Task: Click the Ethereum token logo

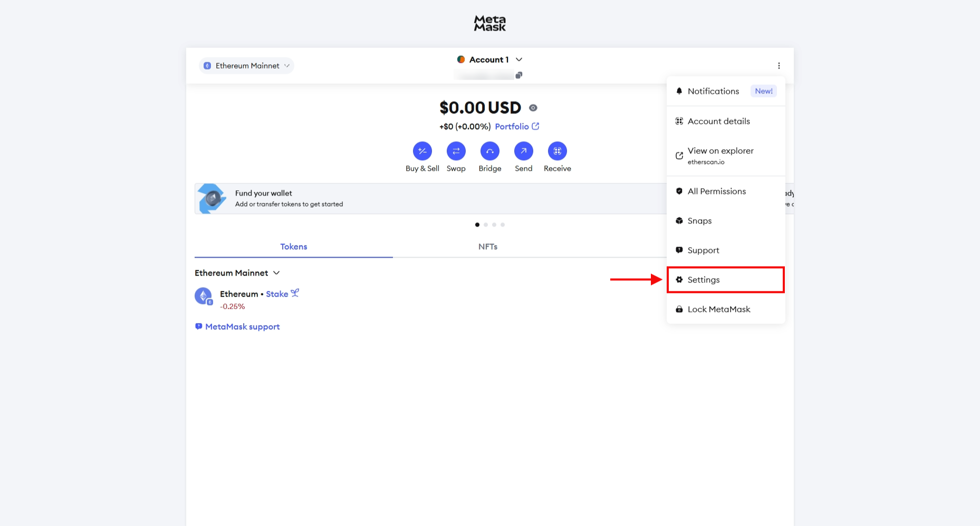Action: pyautogui.click(x=203, y=296)
